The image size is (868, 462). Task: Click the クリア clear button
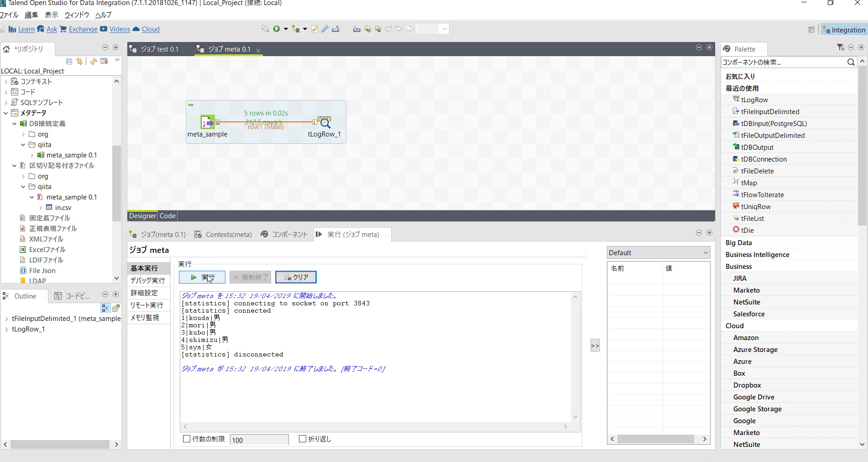tap(296, 277)
